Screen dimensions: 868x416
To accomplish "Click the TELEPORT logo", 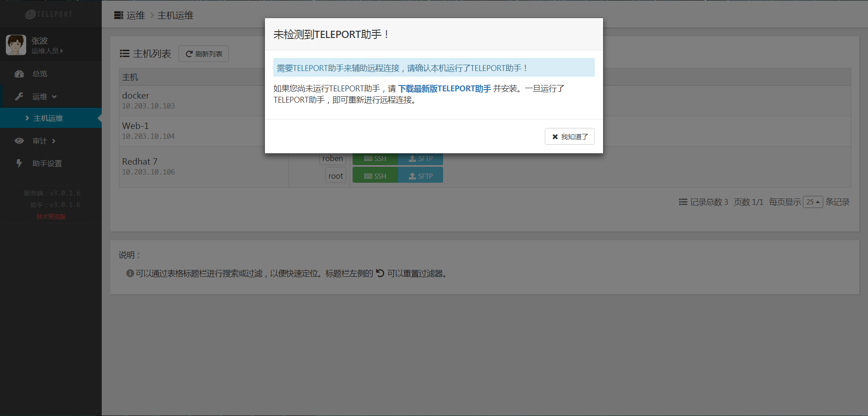I will click(49, 14).
